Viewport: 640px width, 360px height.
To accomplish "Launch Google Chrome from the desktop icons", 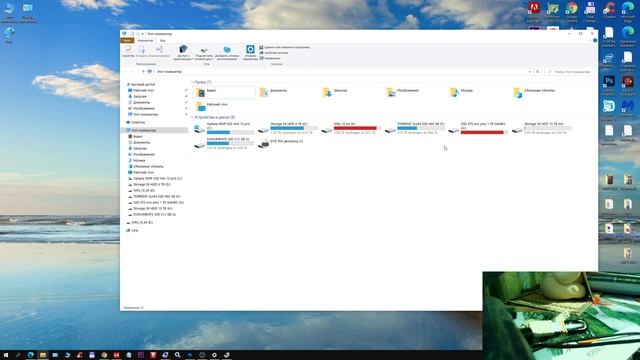I will point(571,8).
